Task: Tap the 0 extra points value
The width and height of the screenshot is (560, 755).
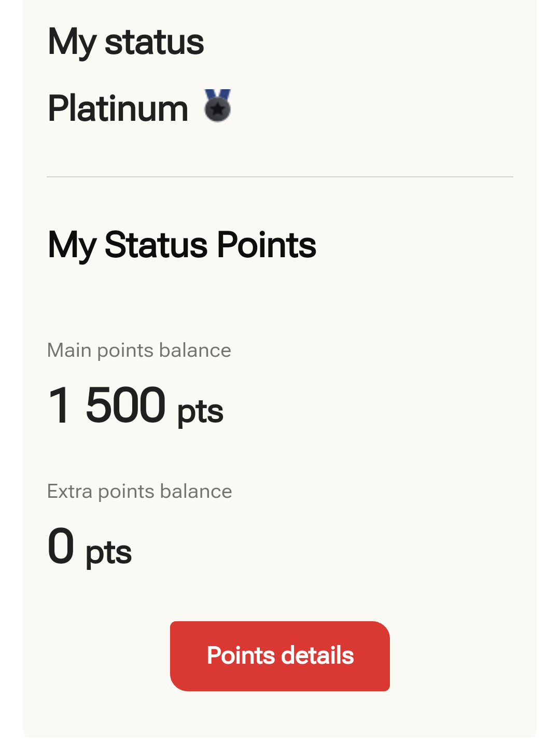Action: point(61,546)
